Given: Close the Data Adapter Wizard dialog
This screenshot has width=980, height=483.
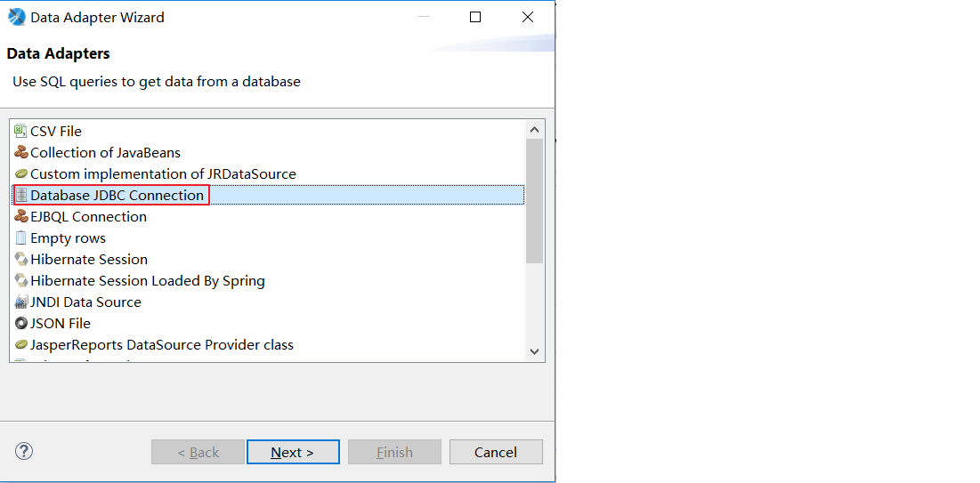Looking at the screenshot, I should click(x=528, y=17).
